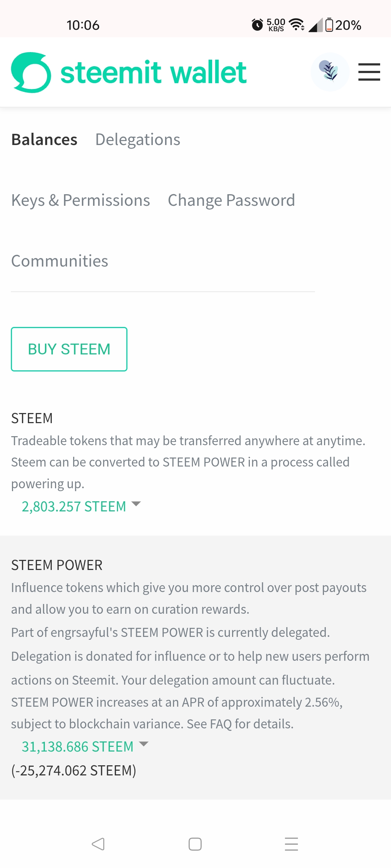Tap the Android back triangle icon
391x868 pixels.
click(98, 844)
